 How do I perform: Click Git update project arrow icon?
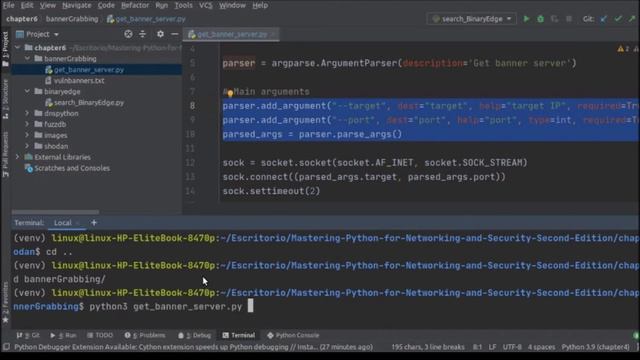point(604,19)
